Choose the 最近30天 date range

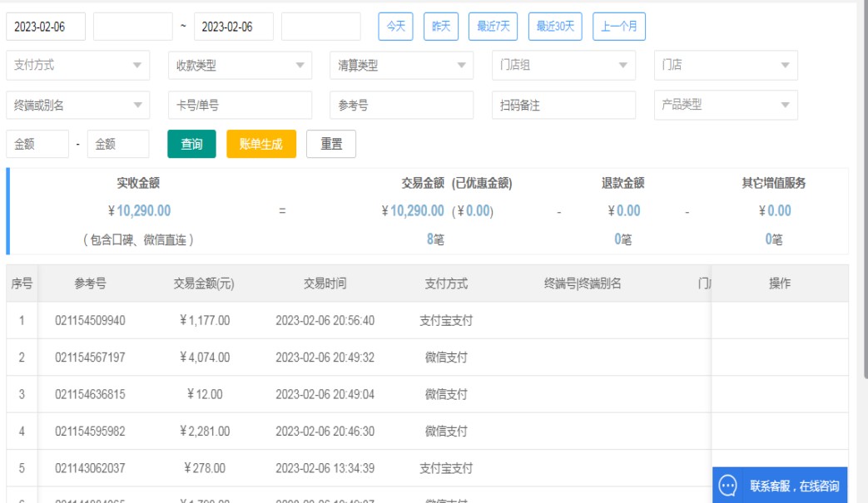click(x=555, y=26)
